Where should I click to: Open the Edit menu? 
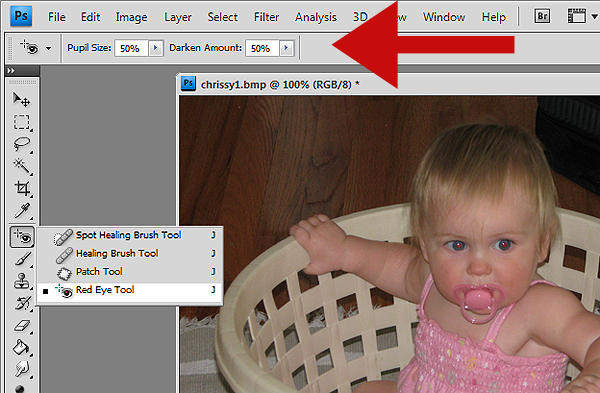(x=90, y=17)
